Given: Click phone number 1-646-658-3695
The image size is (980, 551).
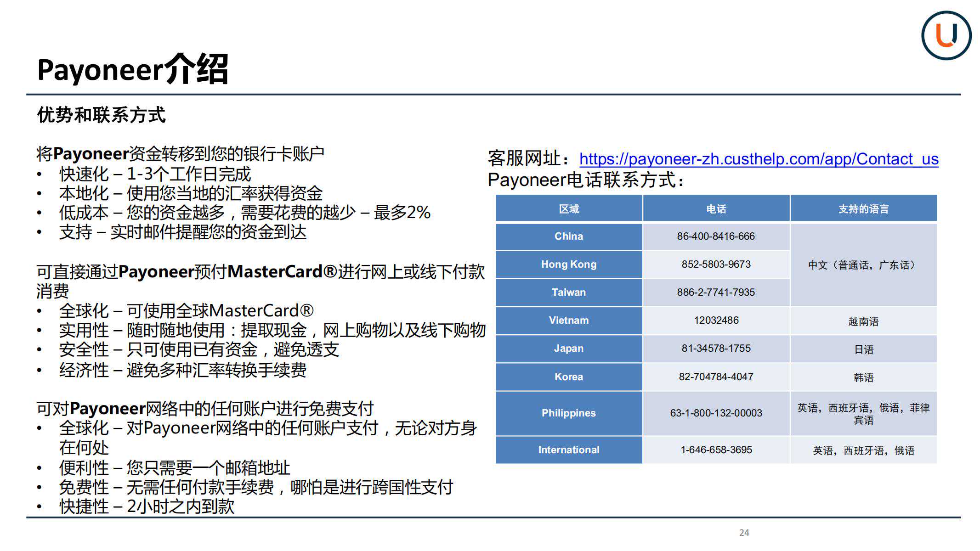Looking at the screenshot, I should tap(716, 450).
